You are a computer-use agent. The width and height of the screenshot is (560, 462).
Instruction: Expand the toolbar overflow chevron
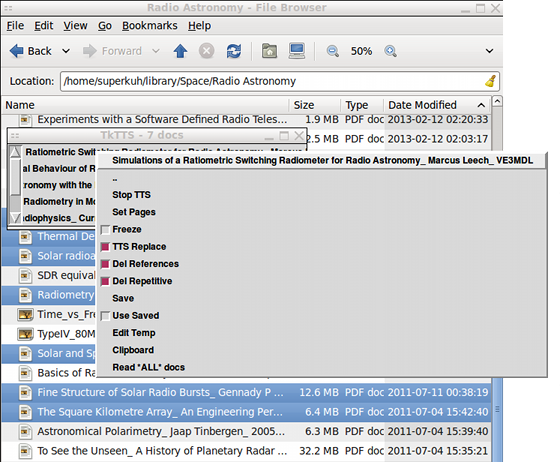click(x=489, y=51)
